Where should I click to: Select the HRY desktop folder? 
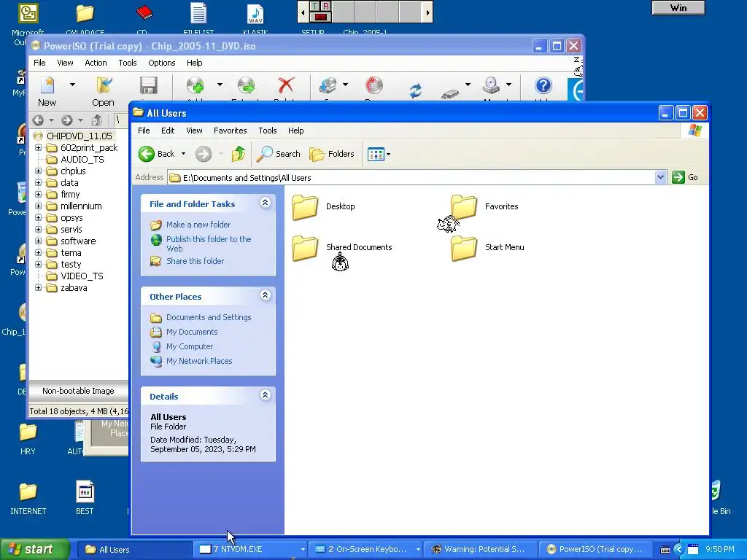pos(28,439)
